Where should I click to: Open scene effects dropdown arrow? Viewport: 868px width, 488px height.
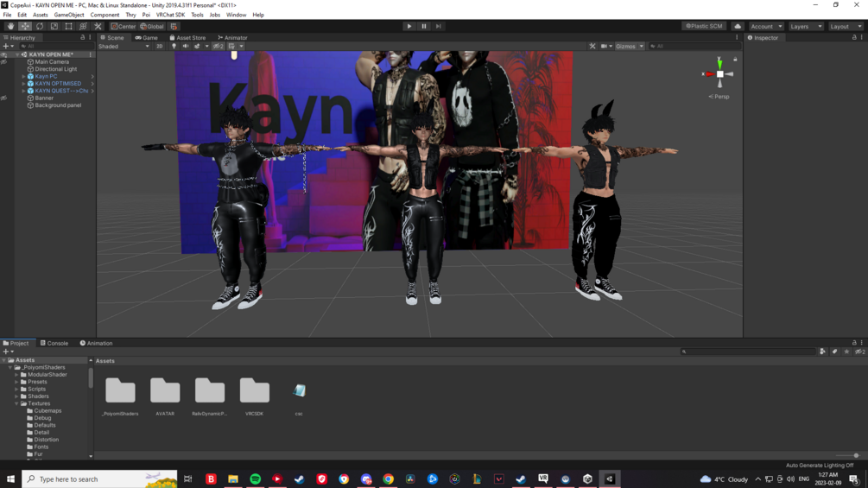pyautogui.click(x=207, y=47)
